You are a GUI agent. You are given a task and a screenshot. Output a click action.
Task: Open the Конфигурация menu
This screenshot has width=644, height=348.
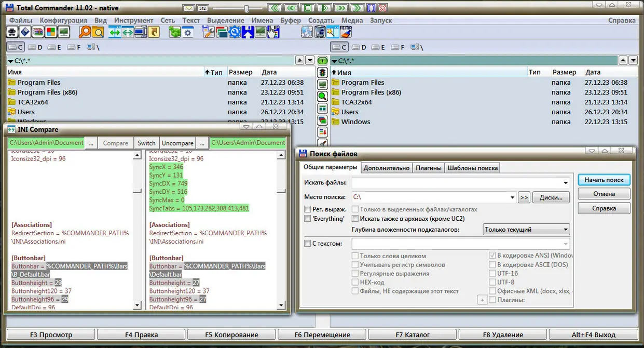coord(63,20)
